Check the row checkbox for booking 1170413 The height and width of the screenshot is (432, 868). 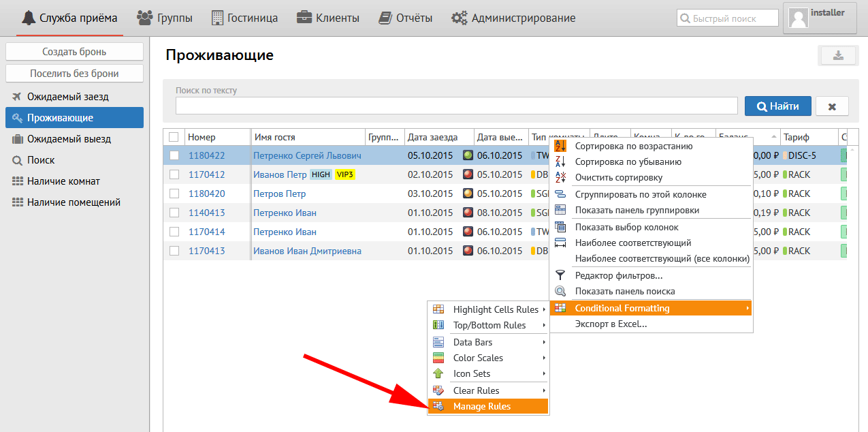coord(174,251)
